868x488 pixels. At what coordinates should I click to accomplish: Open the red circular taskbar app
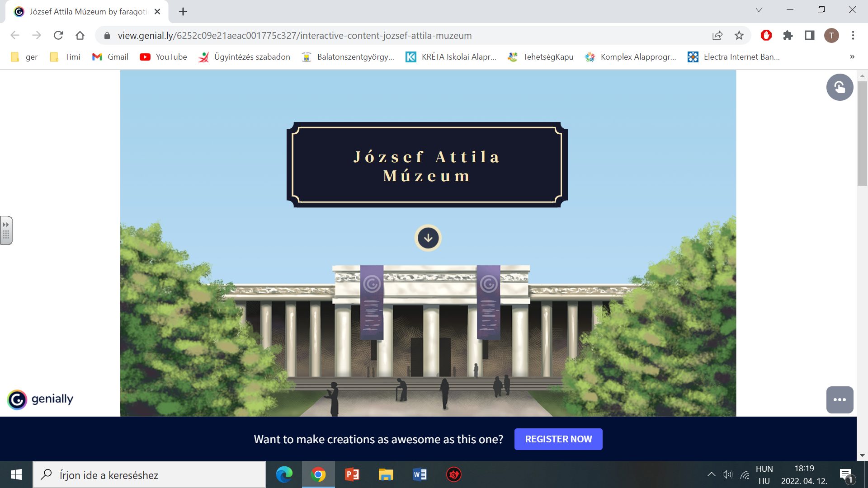click(454, 474)
